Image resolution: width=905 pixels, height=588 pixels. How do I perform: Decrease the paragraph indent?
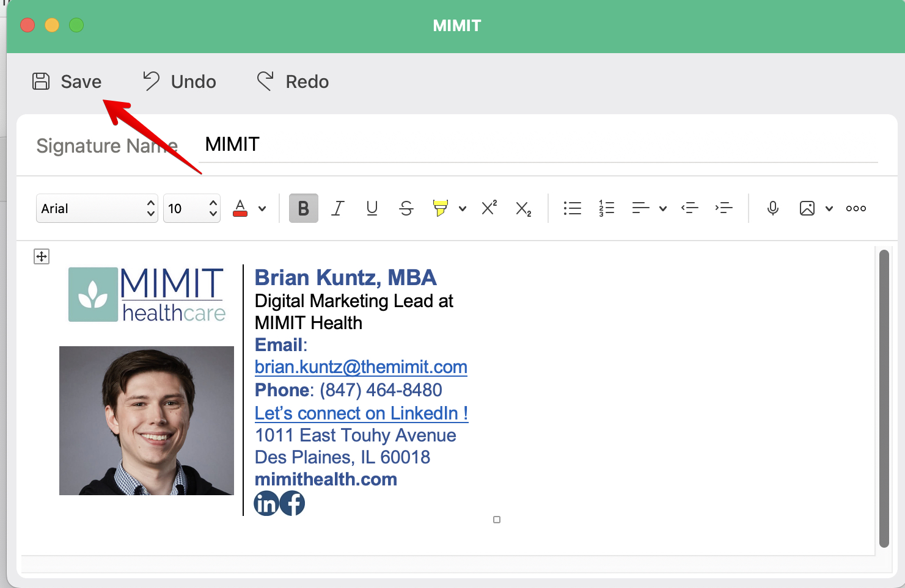point(690,208)
